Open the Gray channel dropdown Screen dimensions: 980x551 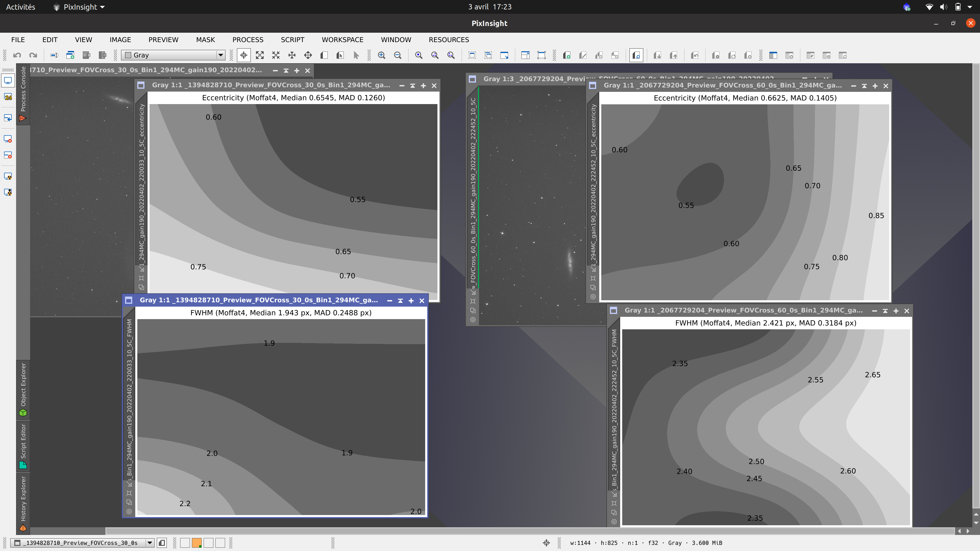pos(220,55)
